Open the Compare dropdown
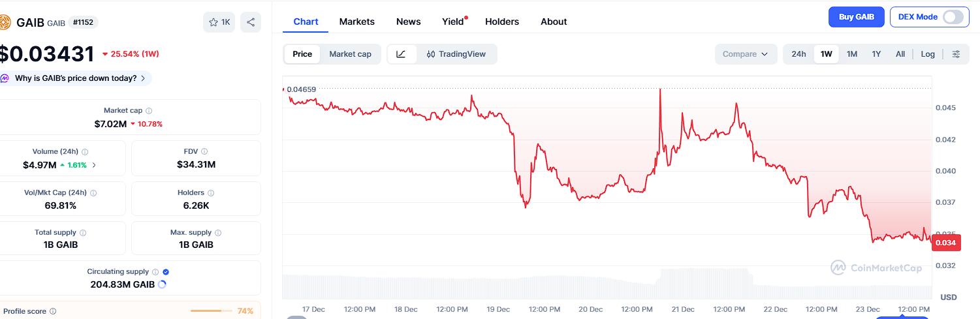980x319 pixels. point(746,54)
